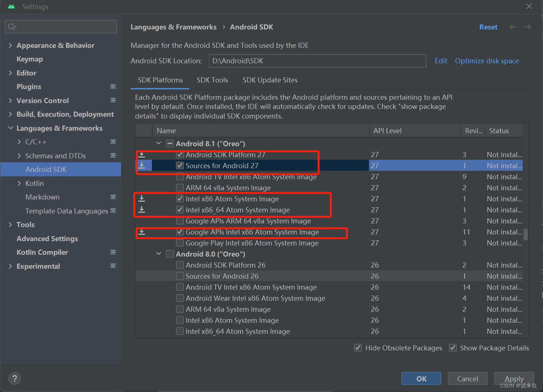
Task: Click download icon for Google APIs Intel x86
Action: click(142, 232)
